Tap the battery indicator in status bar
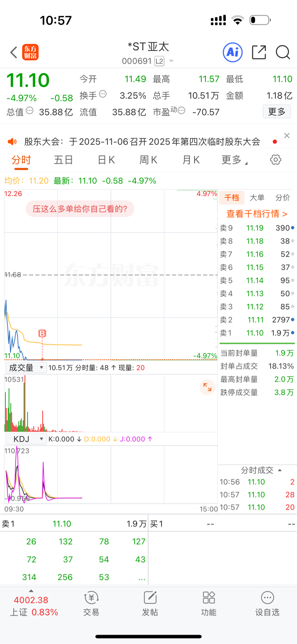 click(x=260, y=20)
